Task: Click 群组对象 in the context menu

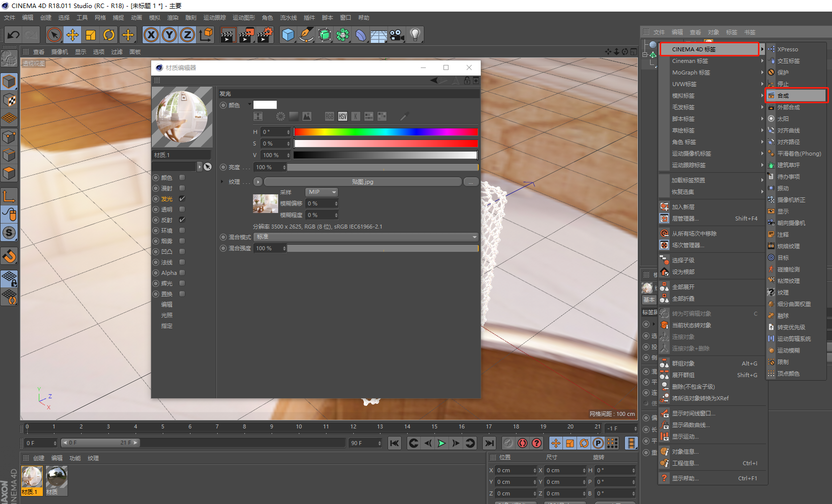Action: (712, 364)
